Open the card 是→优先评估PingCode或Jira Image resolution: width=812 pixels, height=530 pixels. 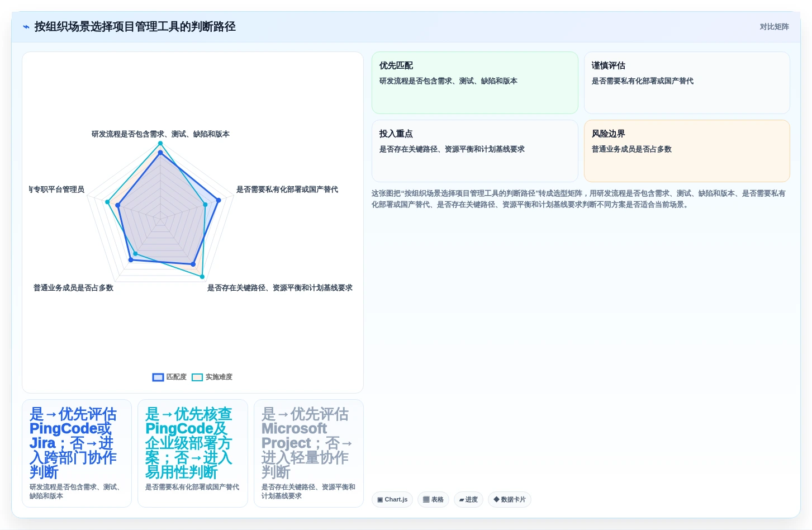pyautogui.click(x=77, y=453)
